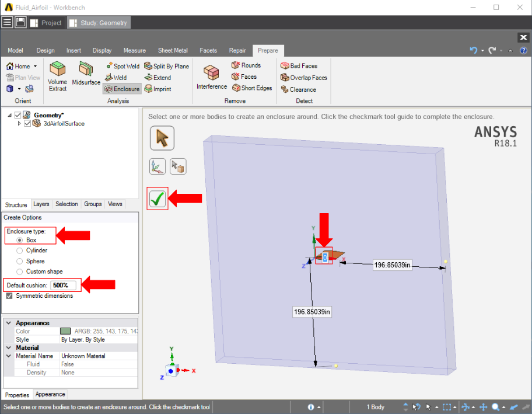Click the highlighted 0 dimension field on airfoil
Viewport: 532px width, 414px height.
pyautogui.click(x=325, y=258)
